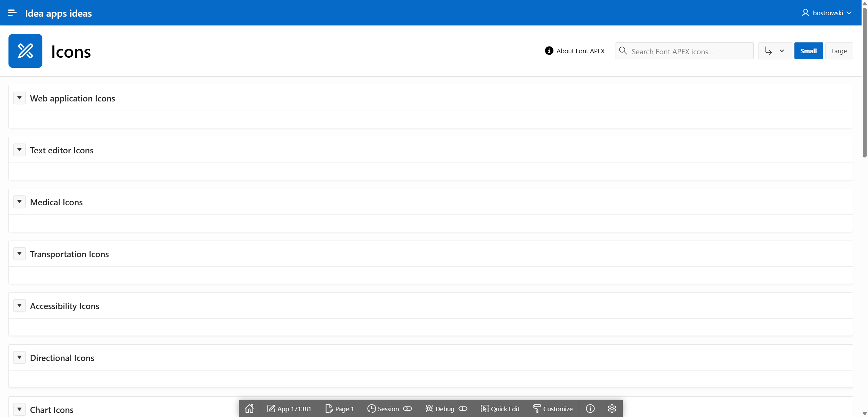
Task: Click the search magnifier icon
Action: click(x=623, y=51)
